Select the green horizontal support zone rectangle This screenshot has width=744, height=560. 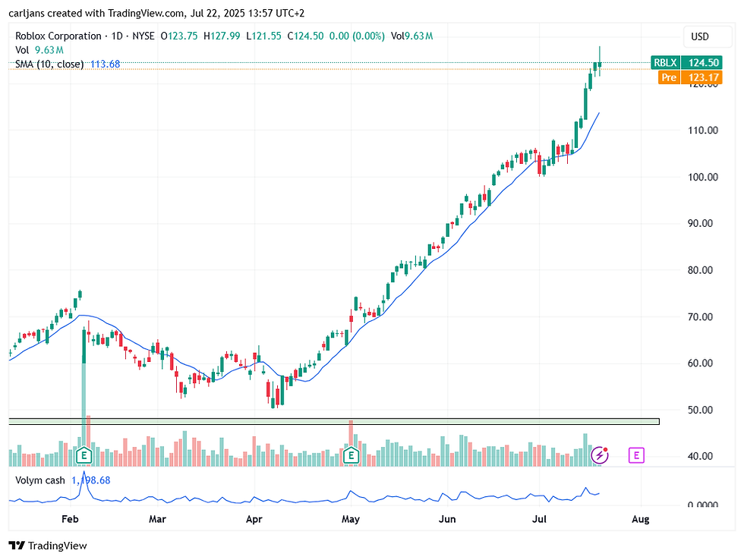pyautogui.click(x=334, y=421)
